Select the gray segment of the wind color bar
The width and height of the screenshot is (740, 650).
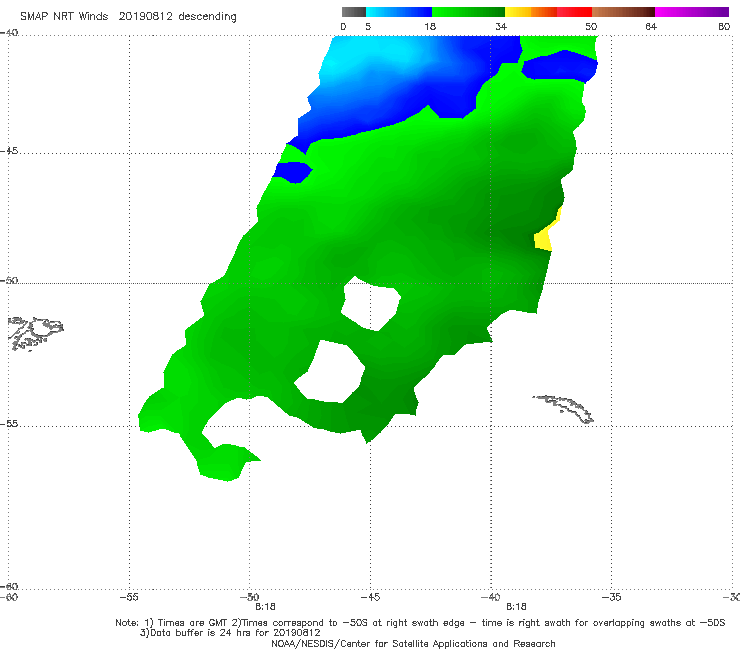click(354, 12)
